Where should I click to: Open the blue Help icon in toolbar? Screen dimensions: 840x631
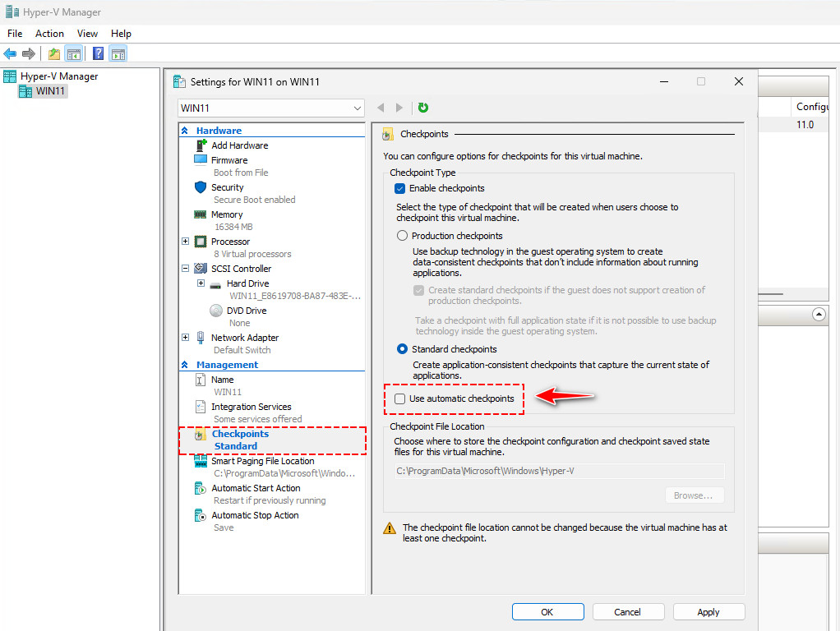click(x=98, y=53)
